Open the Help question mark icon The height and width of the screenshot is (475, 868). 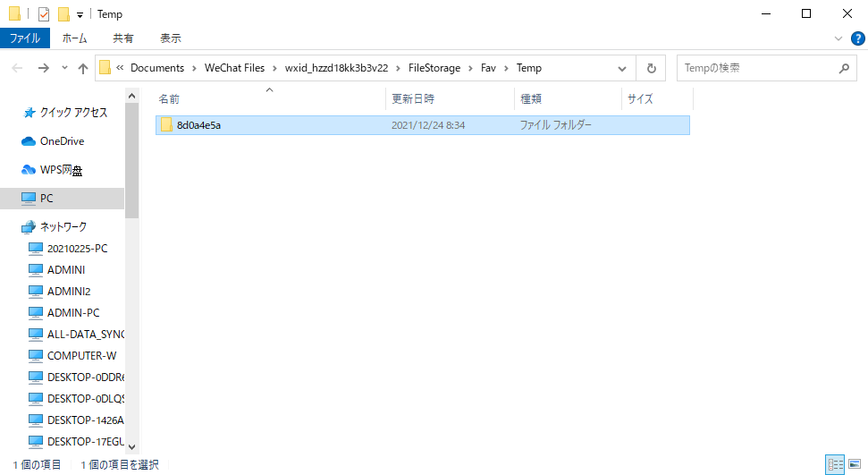857,38
